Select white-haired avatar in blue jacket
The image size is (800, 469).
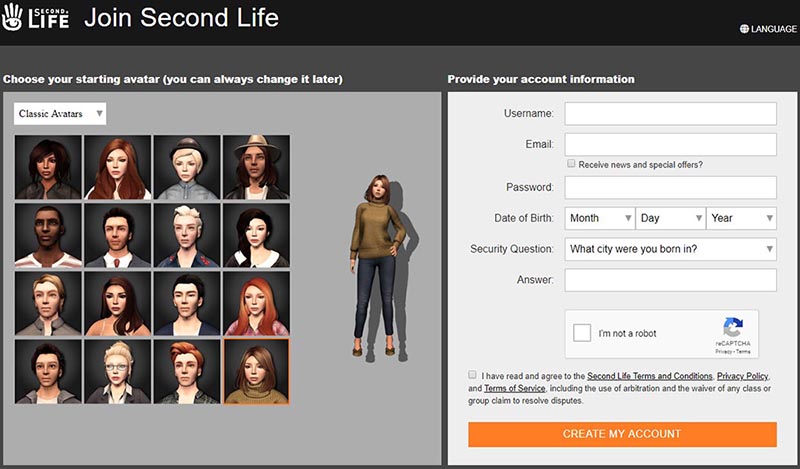coord(187,235)
